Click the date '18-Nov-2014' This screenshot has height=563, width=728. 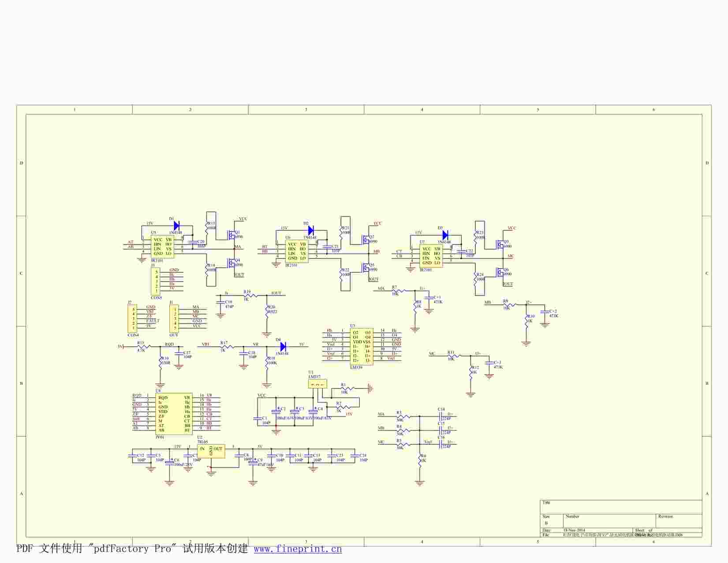(575, 530)
